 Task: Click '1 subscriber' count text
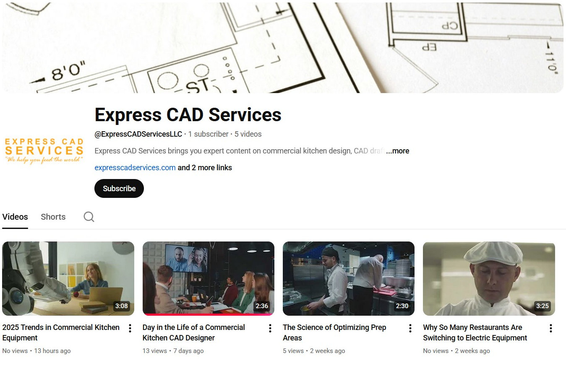208,134
